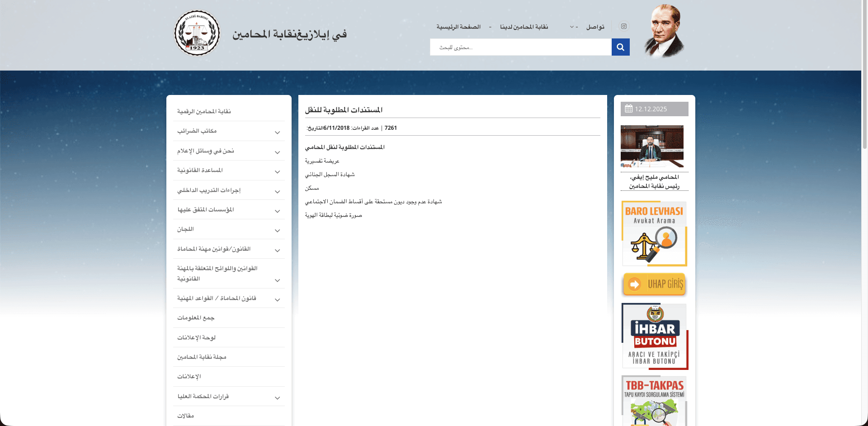Expand the إجراءات التدريب الداخلي chevron
Viewport: 868px width, 426px height.
pyautogui.click(x=278, y=192)
